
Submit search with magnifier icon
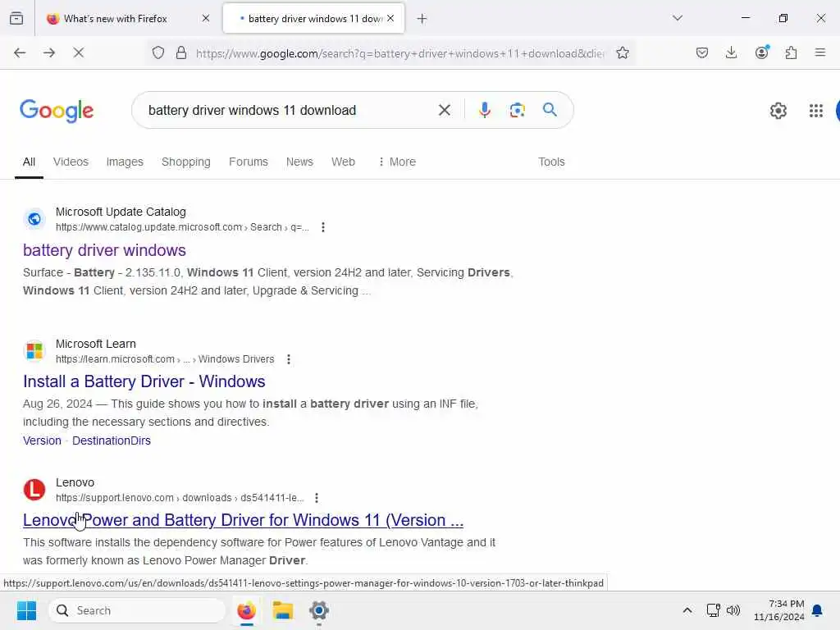(x=550, y=110)
